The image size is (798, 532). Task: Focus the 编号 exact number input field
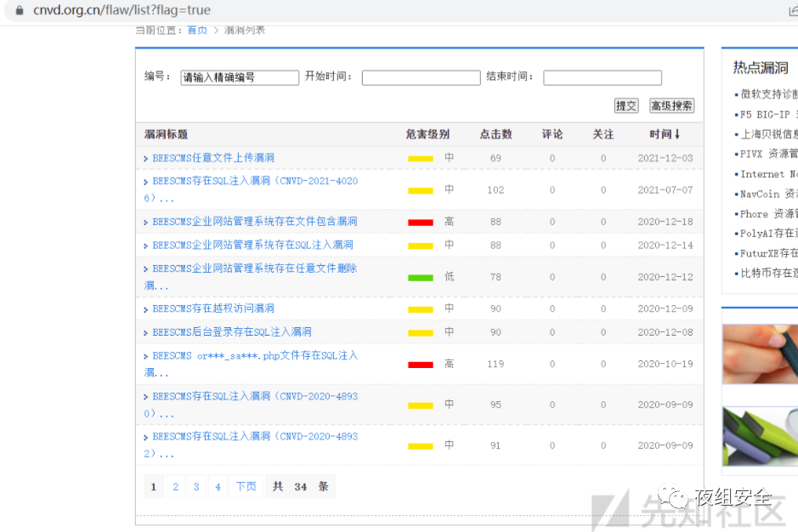point(240,77)
